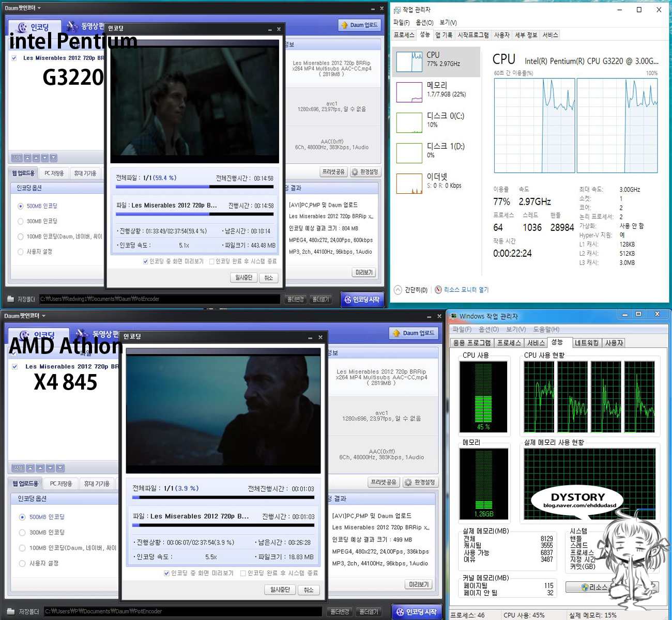Screen dimensions: 672x620
Task: Open Daum 팟인코더 title dropdown in lower window
Action: 43,316
